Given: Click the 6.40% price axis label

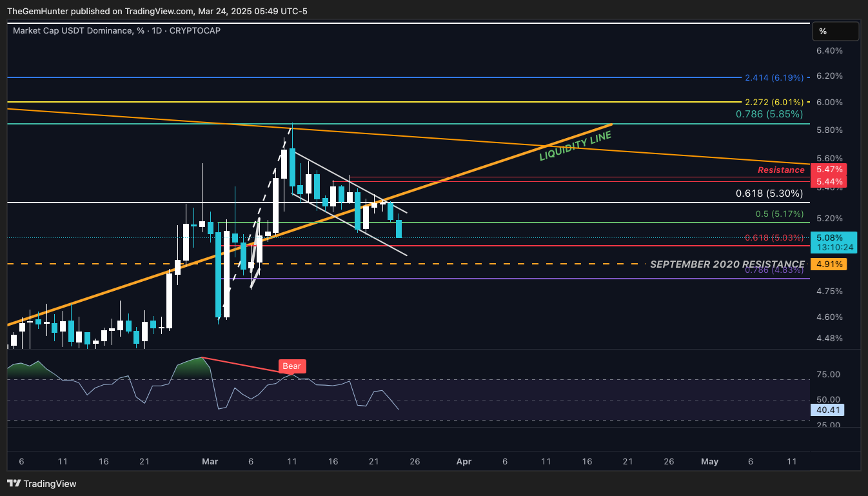Looking at the screenshot, I should point(829,51).
